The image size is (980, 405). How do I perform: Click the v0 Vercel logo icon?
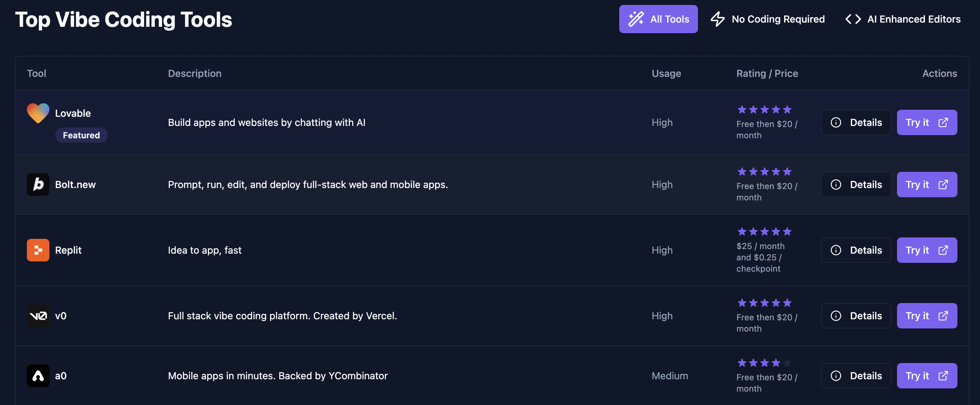[x=38, y=316]
